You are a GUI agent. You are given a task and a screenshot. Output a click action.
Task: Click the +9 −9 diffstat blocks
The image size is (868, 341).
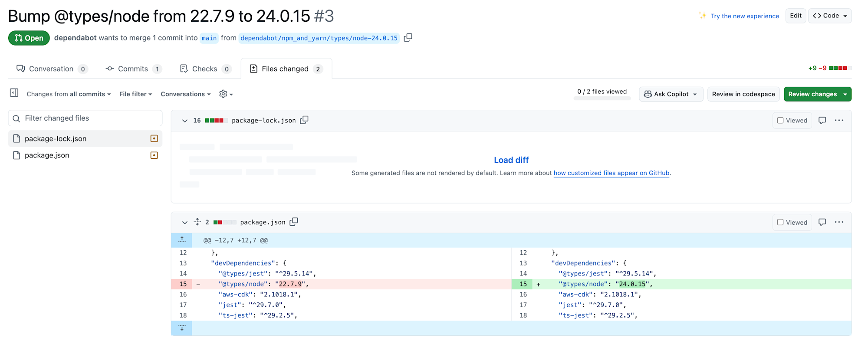[x=840, y=68]
